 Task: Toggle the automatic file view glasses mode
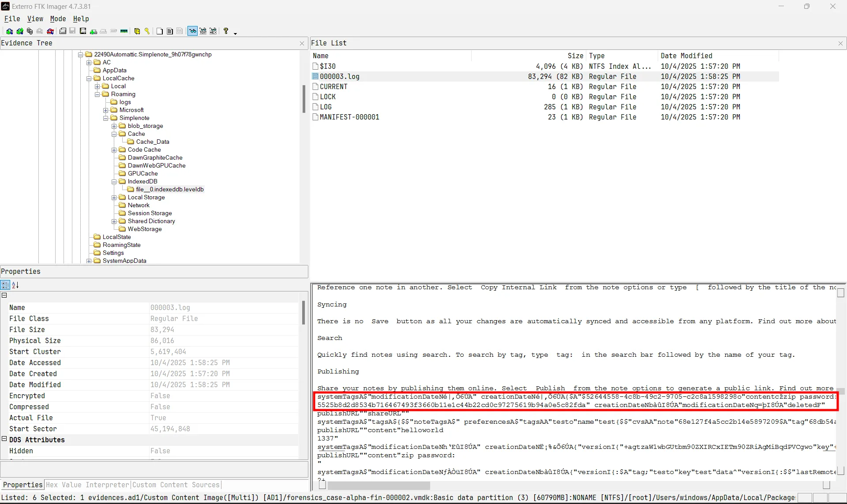coord(192,31)
